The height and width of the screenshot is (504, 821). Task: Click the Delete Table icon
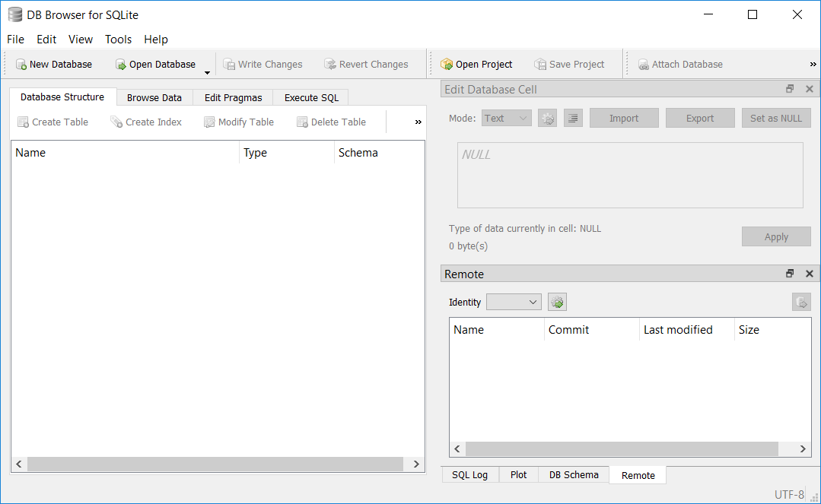(x=302, y=122)
